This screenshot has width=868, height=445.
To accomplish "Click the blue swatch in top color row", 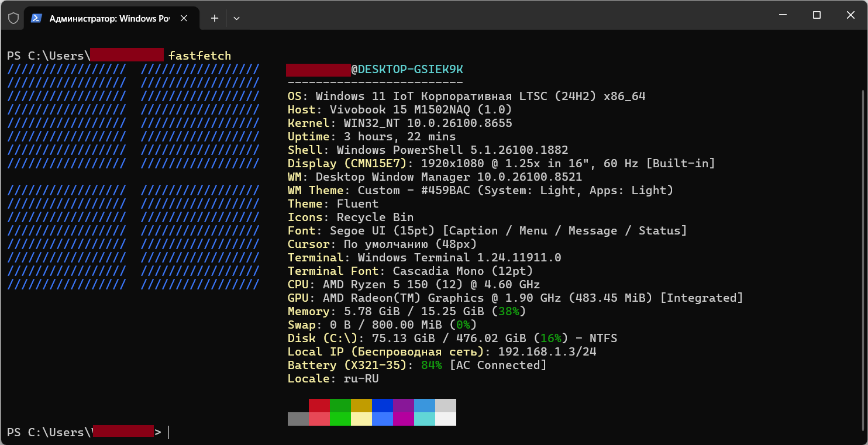I will point(383,405).
